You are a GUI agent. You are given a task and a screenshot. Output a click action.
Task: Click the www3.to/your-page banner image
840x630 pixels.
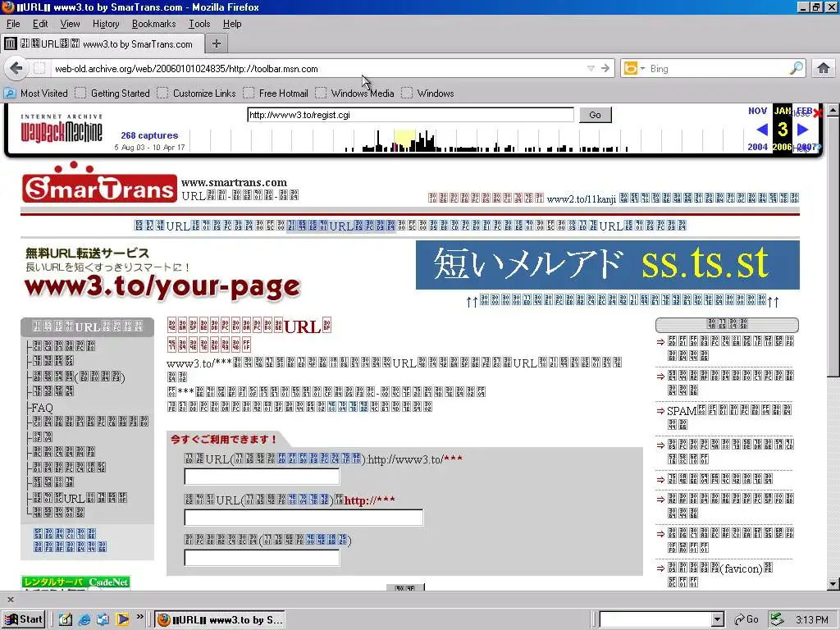(x=162, y=274)
